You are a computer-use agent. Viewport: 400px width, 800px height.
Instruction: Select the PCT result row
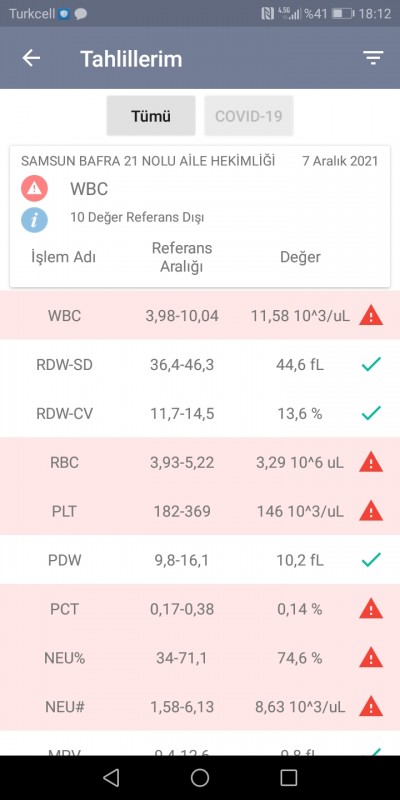pos(200,609)
